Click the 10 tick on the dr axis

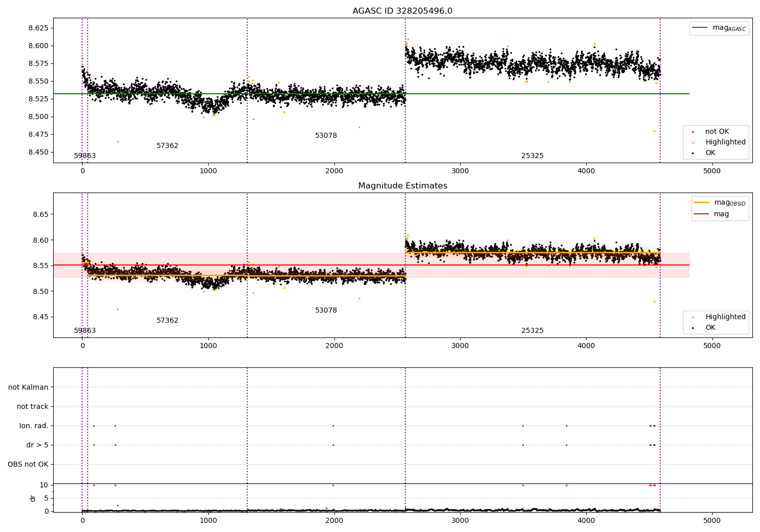point(44,485)
